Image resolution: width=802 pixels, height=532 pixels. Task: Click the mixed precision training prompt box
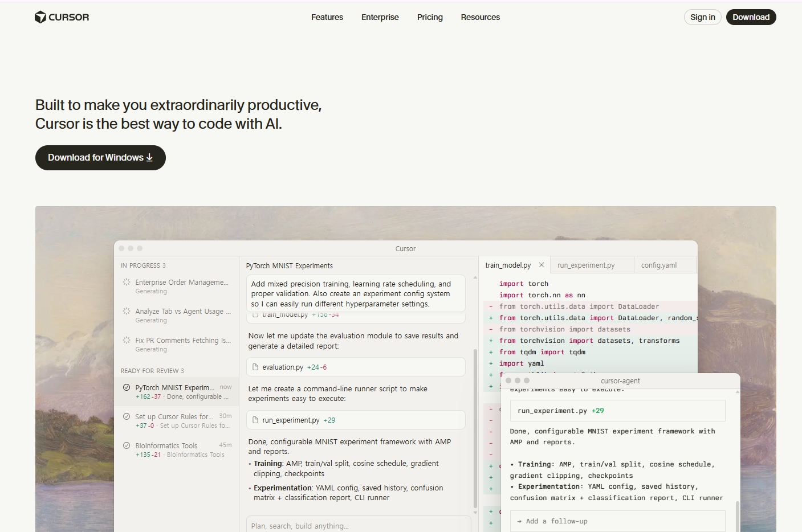click(x=356, y=294)
